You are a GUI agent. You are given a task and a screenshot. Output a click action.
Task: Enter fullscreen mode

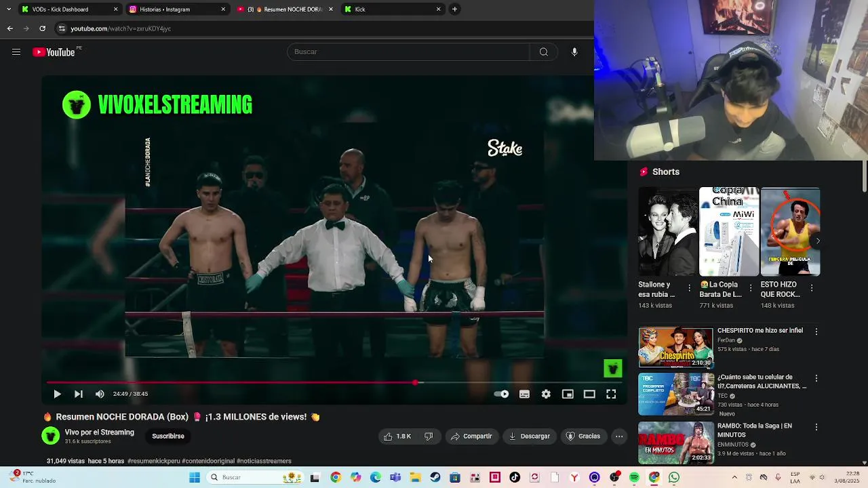(x=611, y=394)
